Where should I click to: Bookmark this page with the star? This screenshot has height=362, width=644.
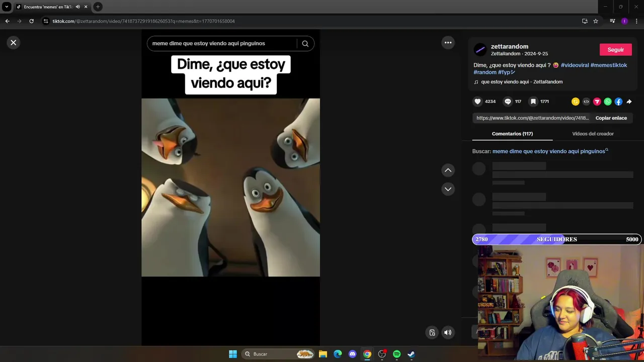coord(596,21)
